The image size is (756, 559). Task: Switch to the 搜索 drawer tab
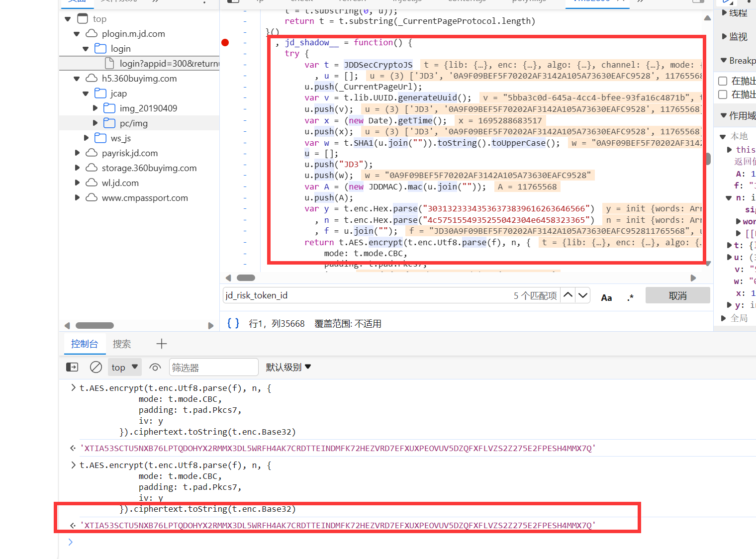point(122,344)
